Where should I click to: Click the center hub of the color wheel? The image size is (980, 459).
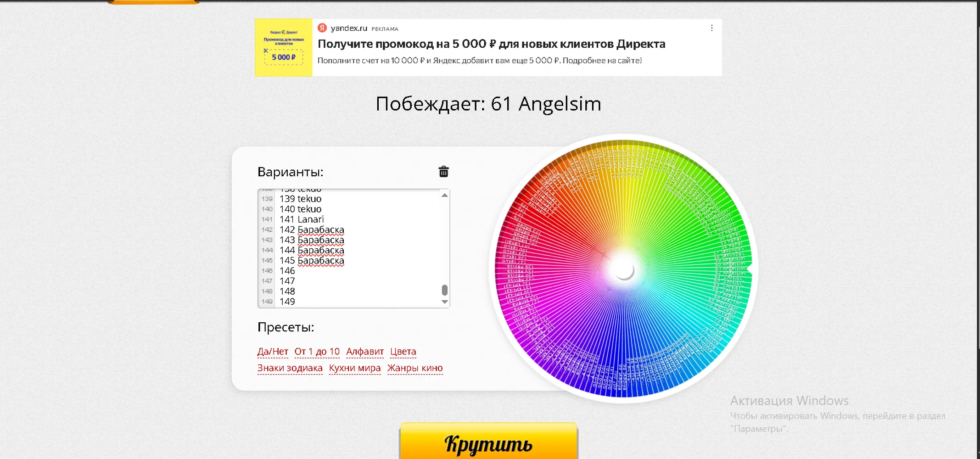624,270
